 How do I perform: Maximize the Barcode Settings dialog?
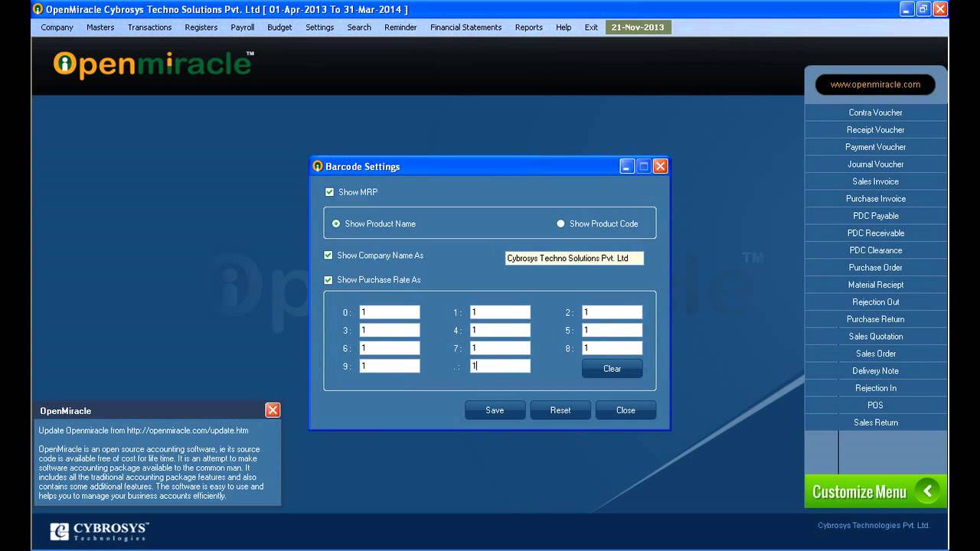644,166
